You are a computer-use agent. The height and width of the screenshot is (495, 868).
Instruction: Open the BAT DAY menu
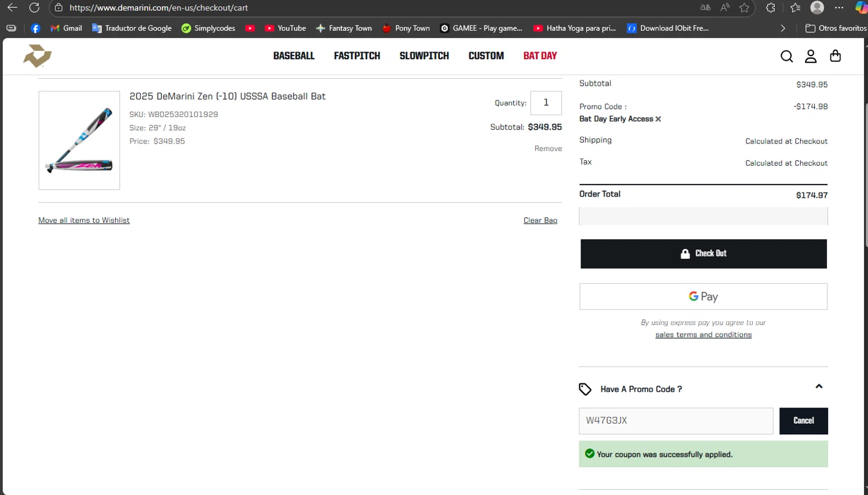pyautogui.click(x=540, y=56)
